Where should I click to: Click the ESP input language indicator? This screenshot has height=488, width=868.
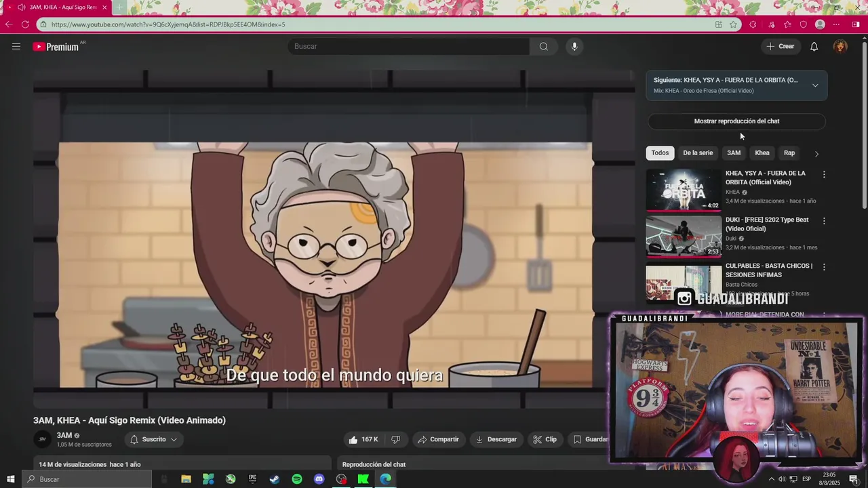(x=806, y=479)
